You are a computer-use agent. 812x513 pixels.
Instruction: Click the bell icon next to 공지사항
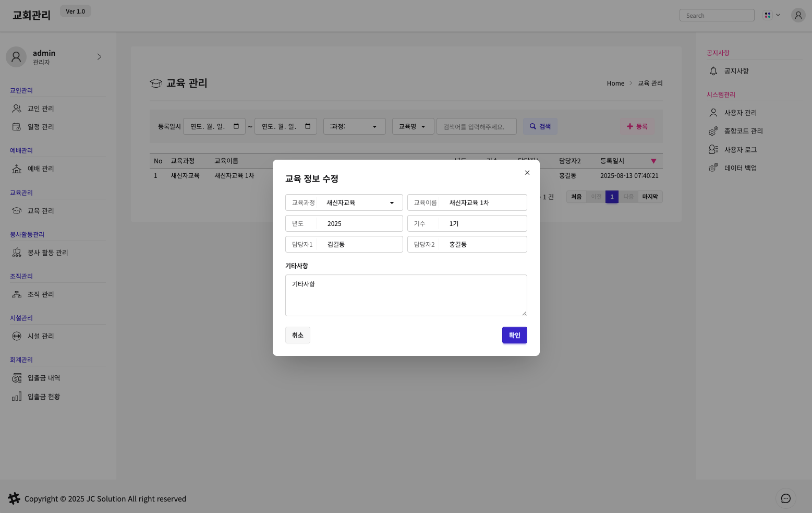[x=713, y=71]
